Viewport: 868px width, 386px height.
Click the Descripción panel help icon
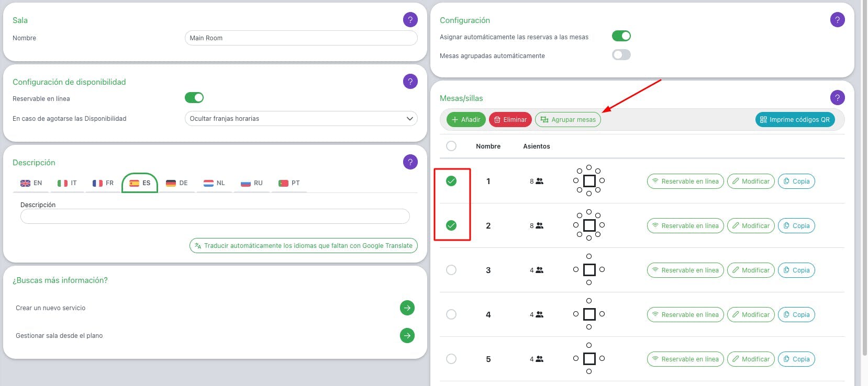[410, 162]
